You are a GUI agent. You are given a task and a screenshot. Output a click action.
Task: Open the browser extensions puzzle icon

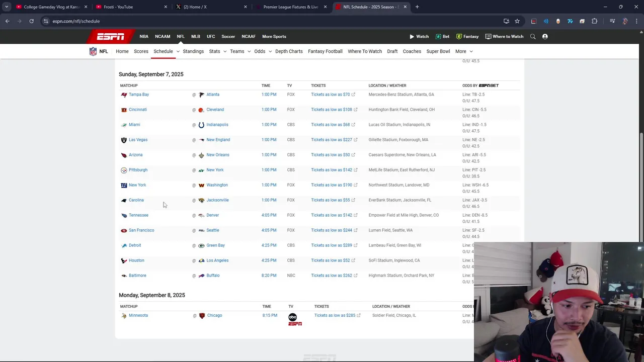[594, 21]
